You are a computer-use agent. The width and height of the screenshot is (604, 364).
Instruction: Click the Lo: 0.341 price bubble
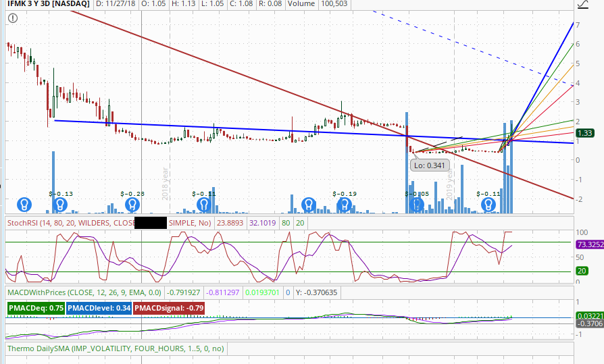(430, 165)
